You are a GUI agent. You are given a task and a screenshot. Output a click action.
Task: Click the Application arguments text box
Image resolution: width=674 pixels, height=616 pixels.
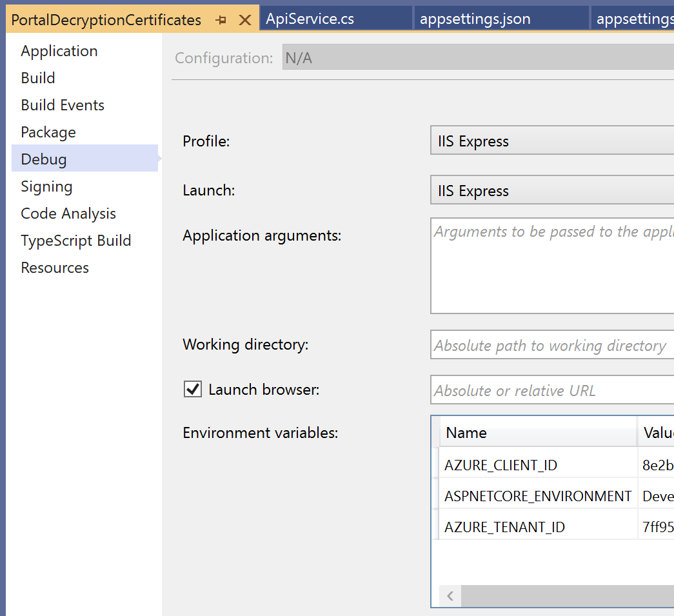(551, 266)
